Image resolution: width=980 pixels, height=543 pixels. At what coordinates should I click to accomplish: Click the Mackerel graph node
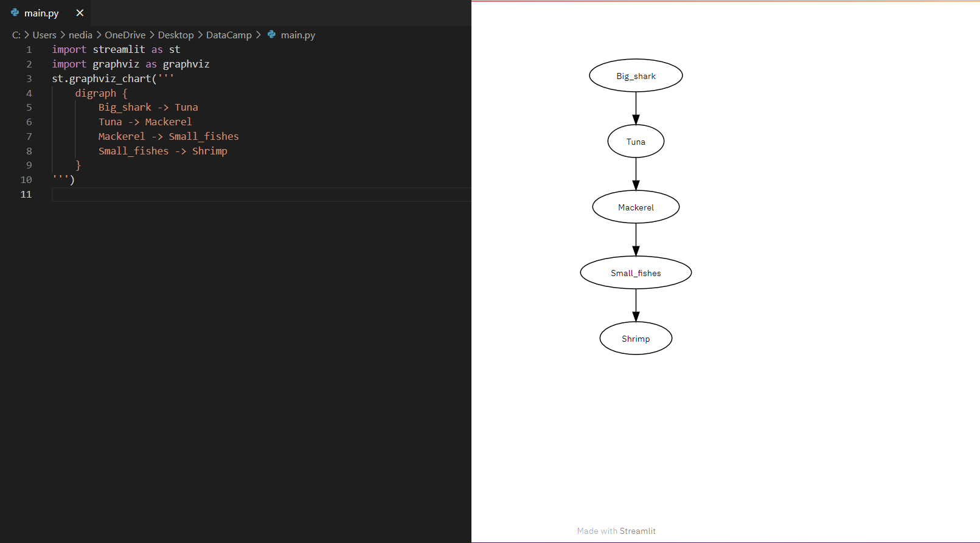pyautogui.click(x=636, y=207)
